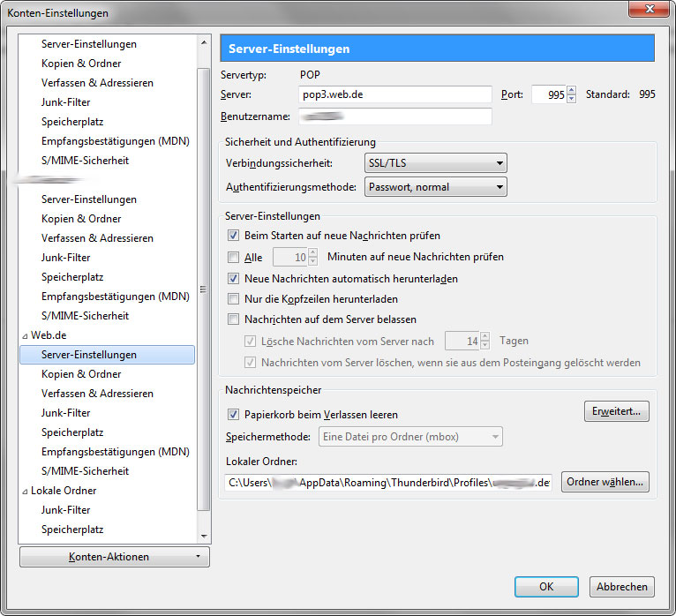This screenshot has width=676, height=616.
Task: Collapse the Web.de account tree
Action: [x=25, y=336]
